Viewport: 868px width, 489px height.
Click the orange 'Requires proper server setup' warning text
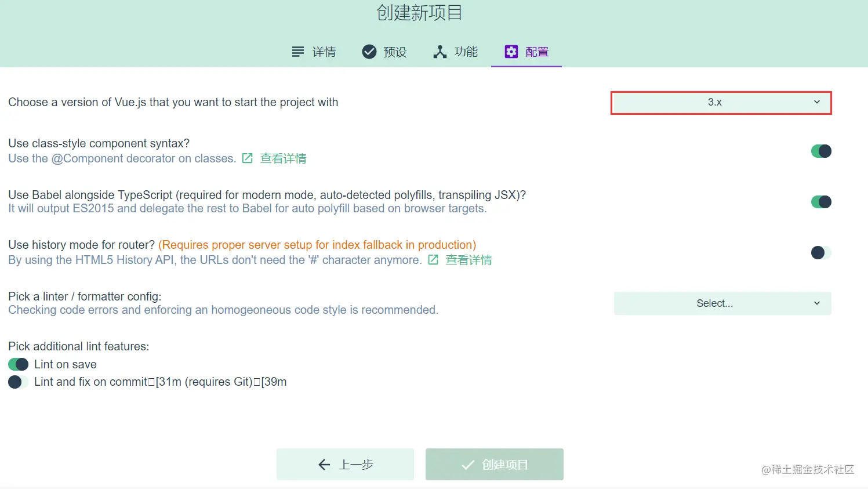[x=317, y=245]
